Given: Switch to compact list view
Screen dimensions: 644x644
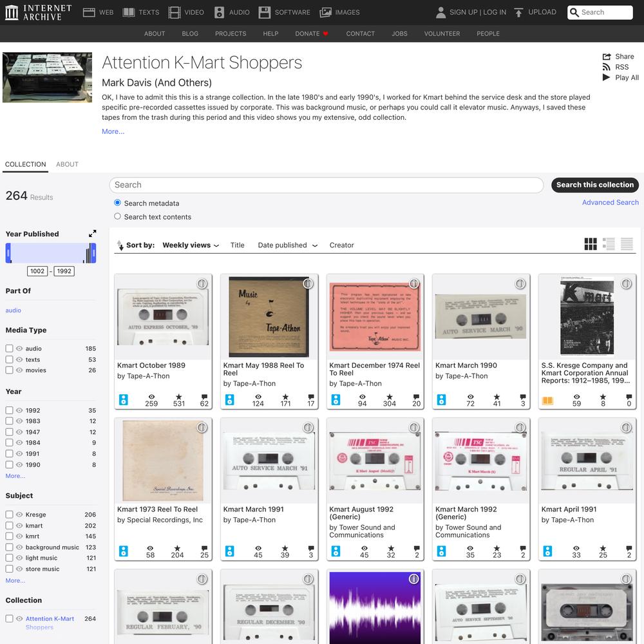Looking at the screenshot, I should (x=627, y=244).
